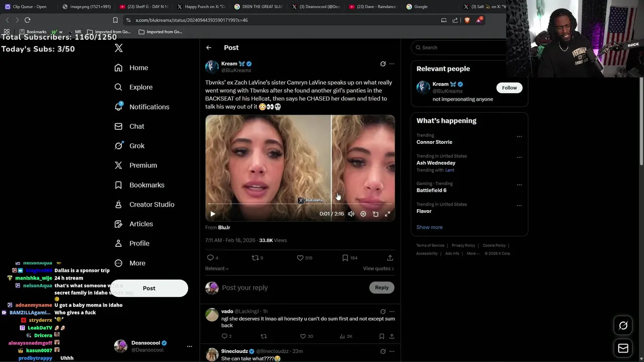The height and width of the screenshot is (362, 644).
Task: Share Kream's post
Action: 390,258
